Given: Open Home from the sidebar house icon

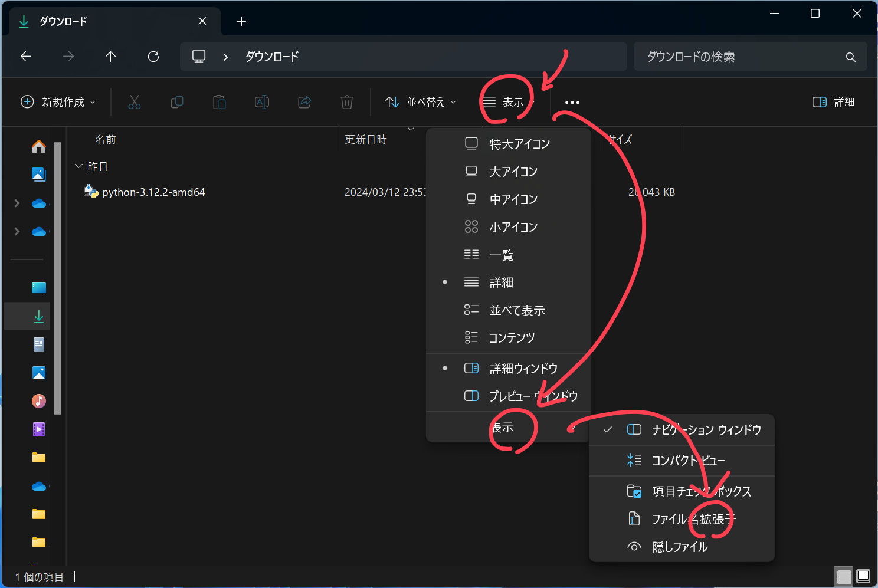Looking at the screenshot, I should pos(39,146).
